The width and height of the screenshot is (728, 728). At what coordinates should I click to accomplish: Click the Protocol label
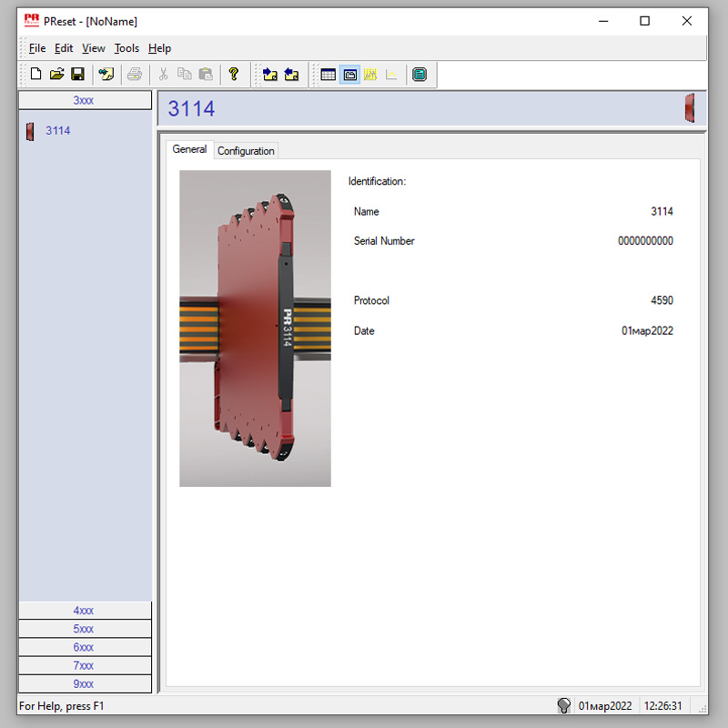(x=371, y=300)
